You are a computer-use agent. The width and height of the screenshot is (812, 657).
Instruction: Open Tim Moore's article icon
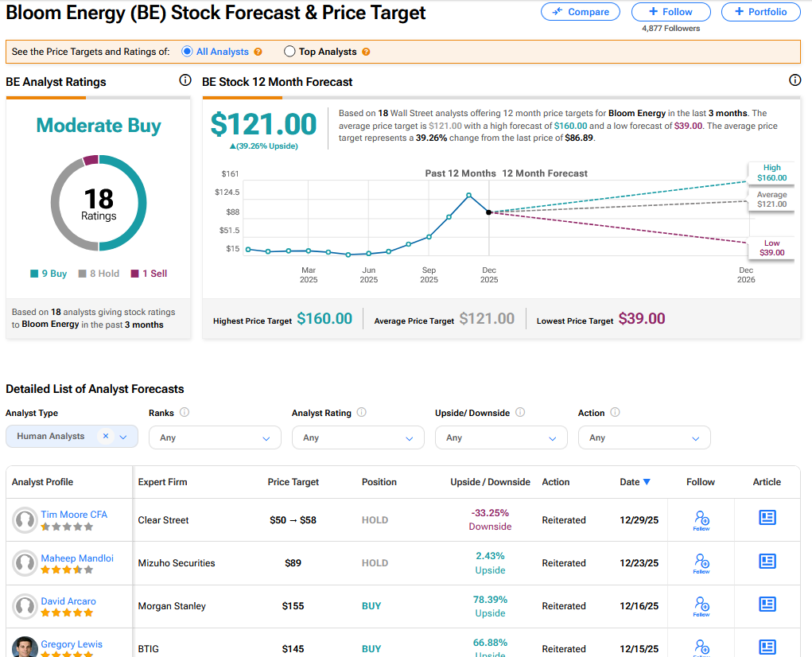[767, 519]
